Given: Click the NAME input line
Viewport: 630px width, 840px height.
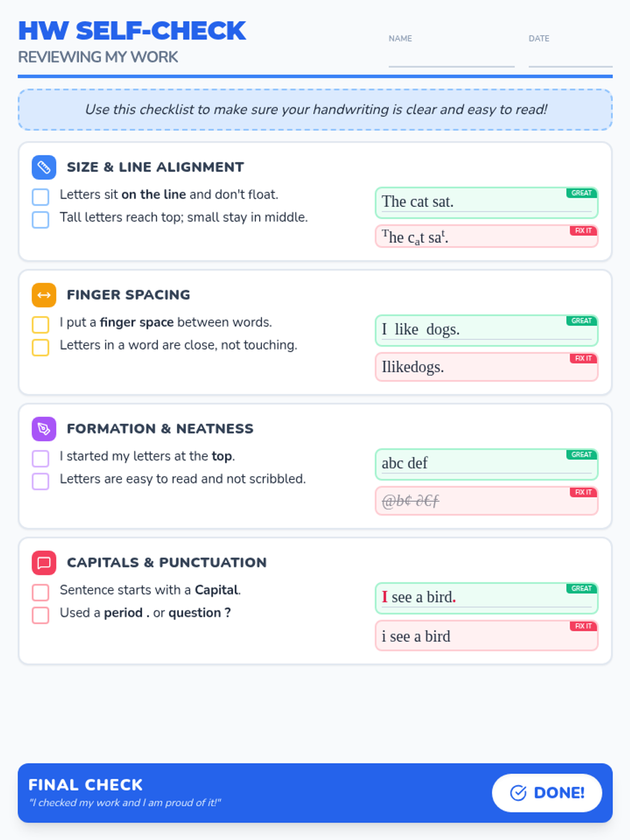Looking at the screenshot, I should point(451,57).
